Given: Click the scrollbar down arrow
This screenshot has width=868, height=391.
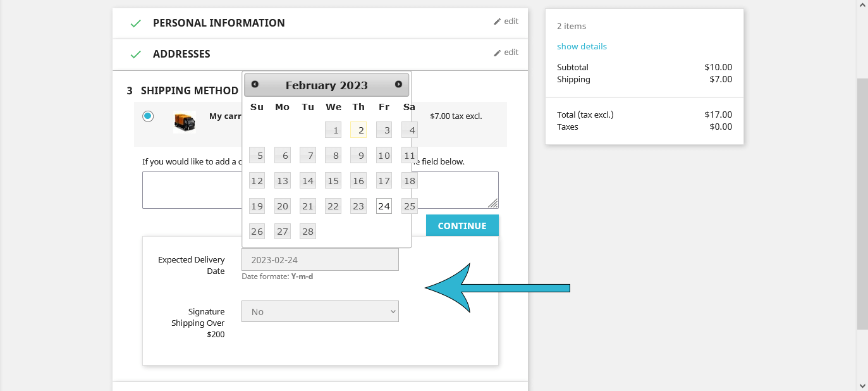Looking at the screenshot, I should 862,385.
